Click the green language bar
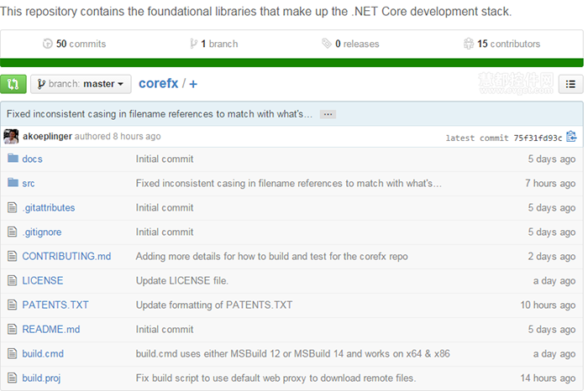Screen dimensions: 588x391 tap(291, 63)
